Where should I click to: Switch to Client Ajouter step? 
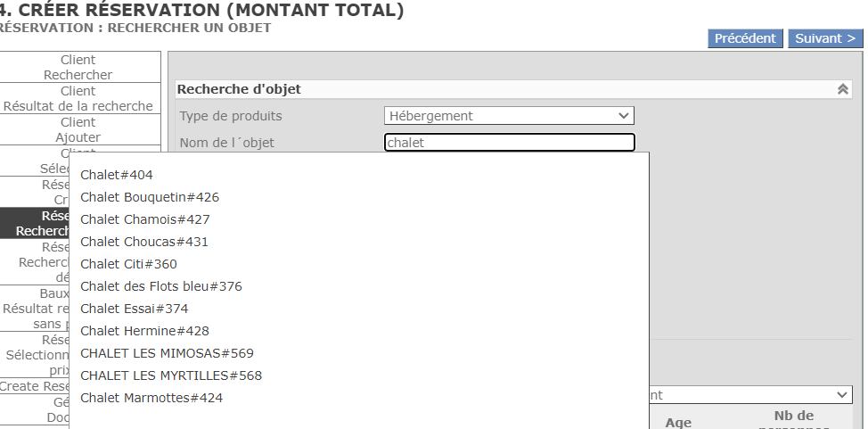click(x=78, y=130)
